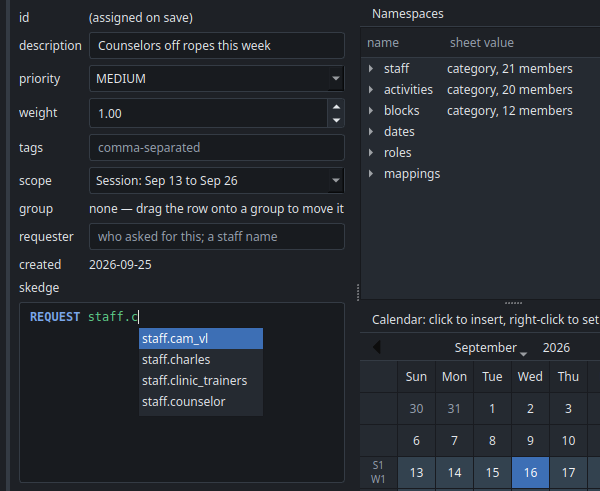
Task: Select staff.clinic_trainers autocomplete suggestion
Action: pyautogui.click(x=201, y=381)
